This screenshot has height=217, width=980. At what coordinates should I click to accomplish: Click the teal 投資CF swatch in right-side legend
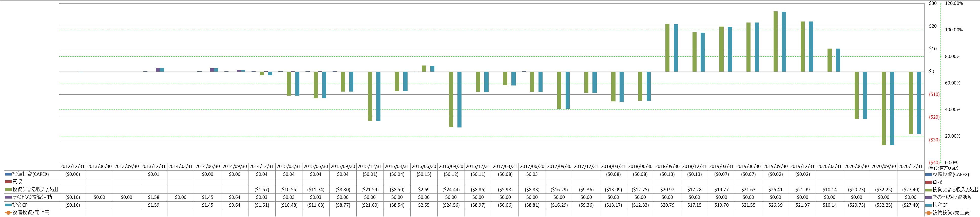click(929, 205)
